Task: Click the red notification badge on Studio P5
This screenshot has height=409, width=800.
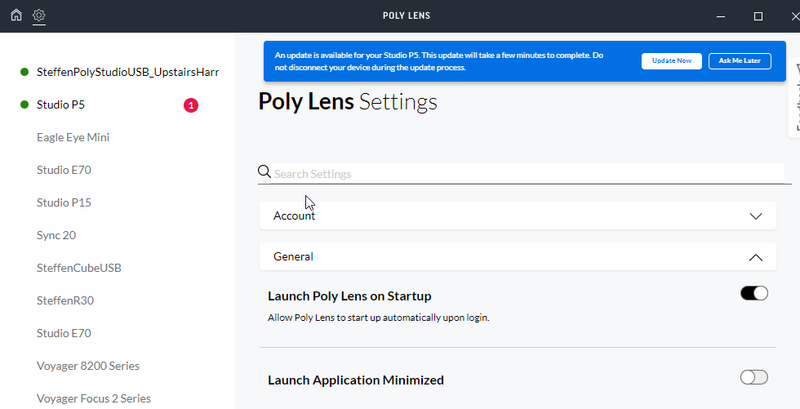Action: point(191,106)
